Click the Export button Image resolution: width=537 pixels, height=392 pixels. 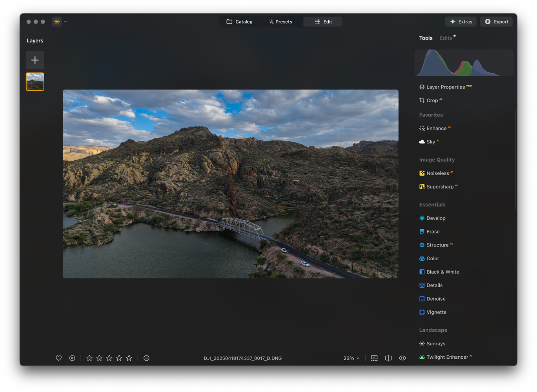(x=496, y=22)
